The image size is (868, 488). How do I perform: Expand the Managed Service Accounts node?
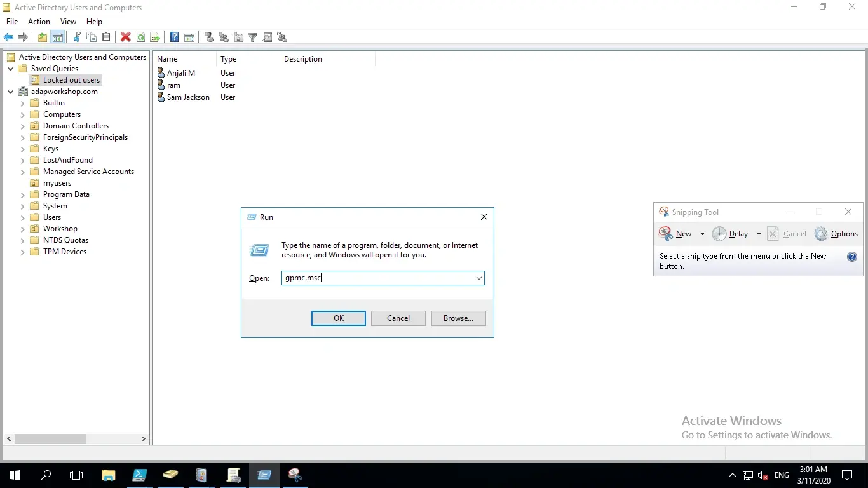point(23,172)
